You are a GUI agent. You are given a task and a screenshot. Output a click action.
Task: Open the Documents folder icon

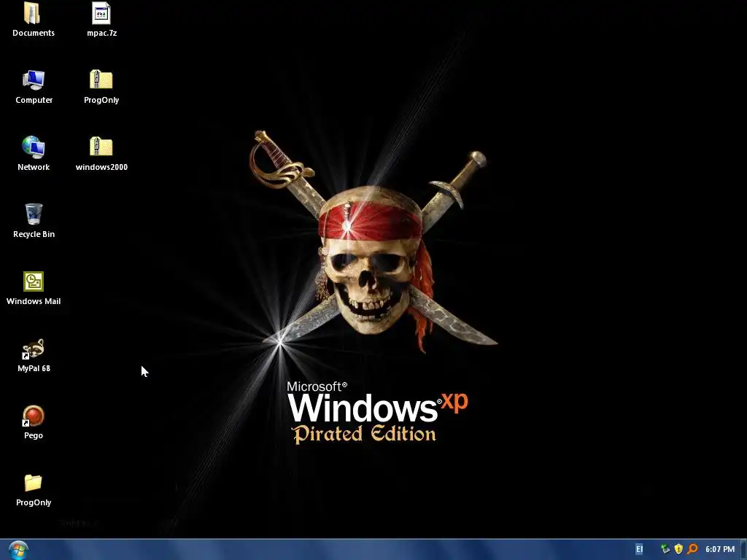pyautogui.click(x=34, y=20)
